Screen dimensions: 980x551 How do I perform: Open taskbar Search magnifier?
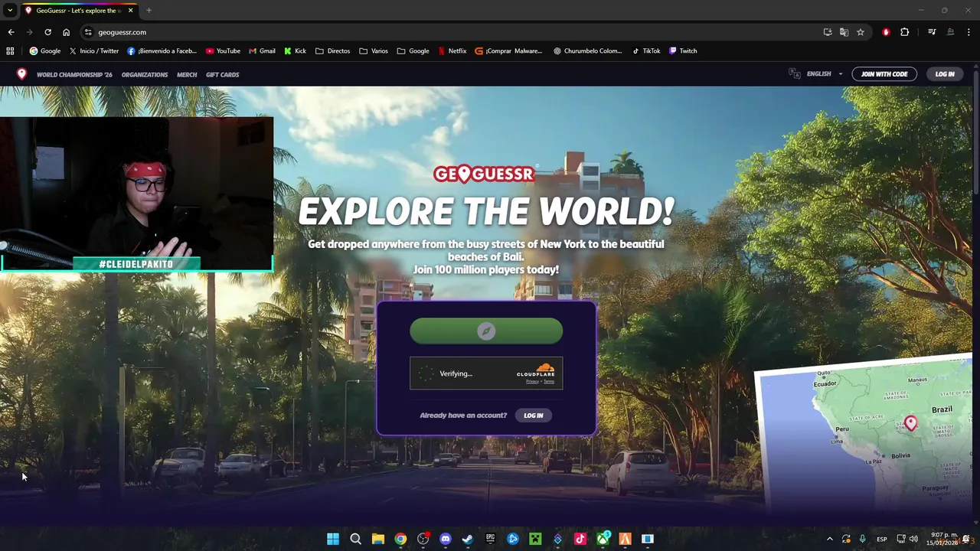point(355,539)
